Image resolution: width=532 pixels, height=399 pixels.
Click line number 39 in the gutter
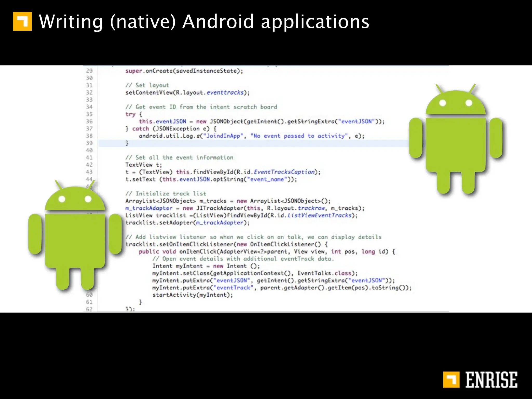(89, 143)
